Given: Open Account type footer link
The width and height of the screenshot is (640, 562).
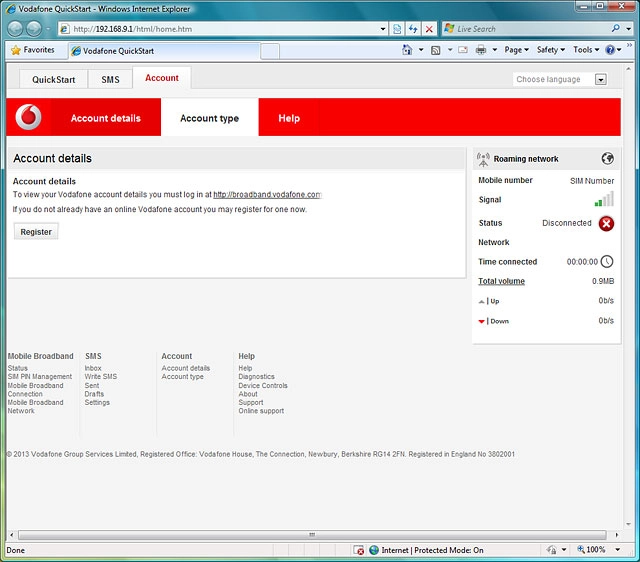Looking at the screenshot, I should click(182, 376).
